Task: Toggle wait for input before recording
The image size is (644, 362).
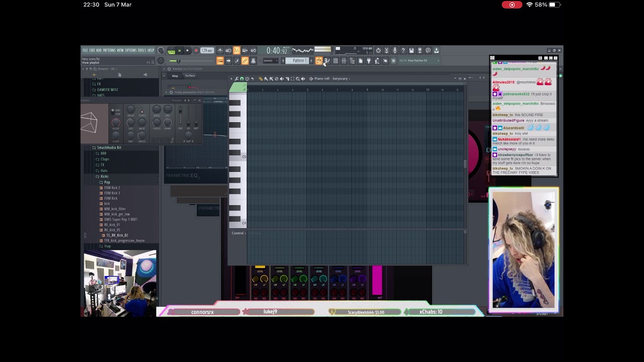Action: (x=228, y=50)
